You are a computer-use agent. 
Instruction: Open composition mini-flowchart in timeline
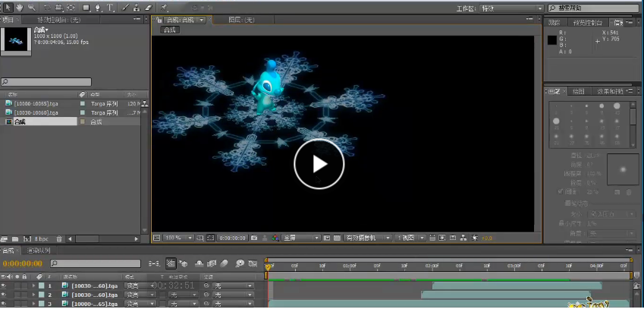point(155,263)
